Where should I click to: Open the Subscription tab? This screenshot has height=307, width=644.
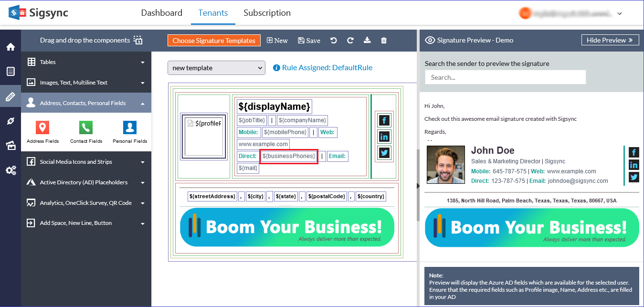pos(267,13)
